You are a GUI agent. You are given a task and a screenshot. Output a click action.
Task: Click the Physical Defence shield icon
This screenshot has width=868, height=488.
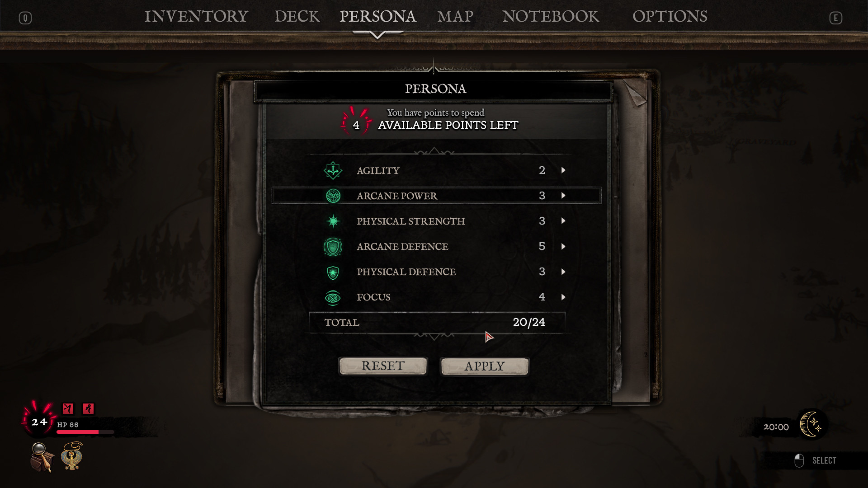click(333, 272)
